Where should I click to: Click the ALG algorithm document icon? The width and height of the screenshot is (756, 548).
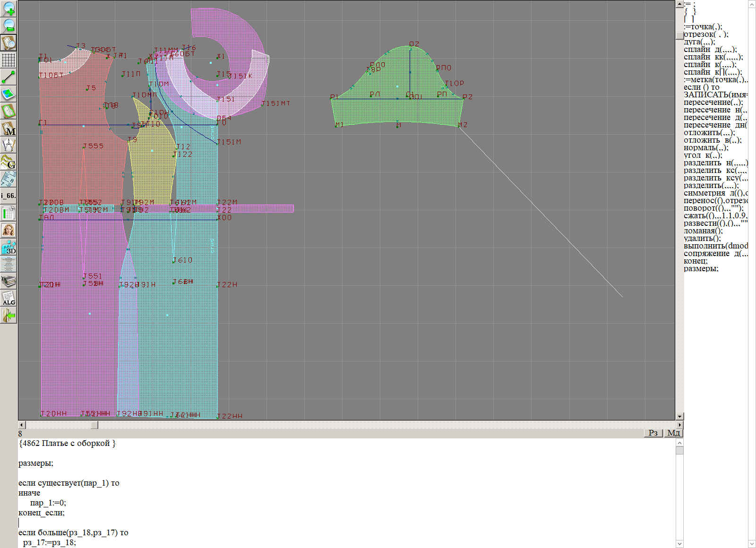(x=9, y=298)
